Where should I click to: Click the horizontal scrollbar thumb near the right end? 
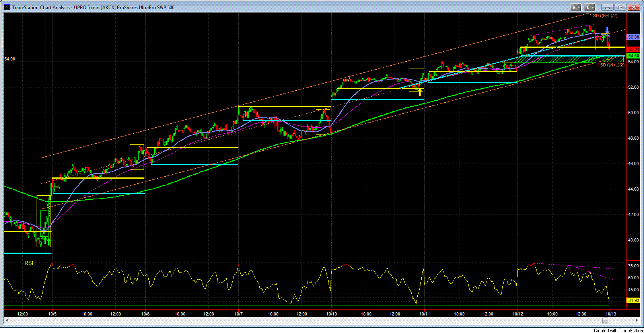coord(605,321)
